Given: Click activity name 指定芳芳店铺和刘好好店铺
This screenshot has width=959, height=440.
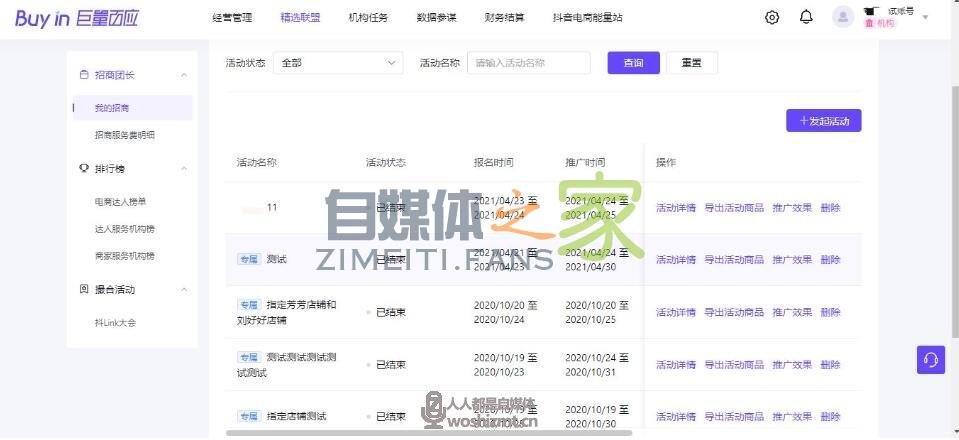Looking at the screenshot, I should pos(286,312).
